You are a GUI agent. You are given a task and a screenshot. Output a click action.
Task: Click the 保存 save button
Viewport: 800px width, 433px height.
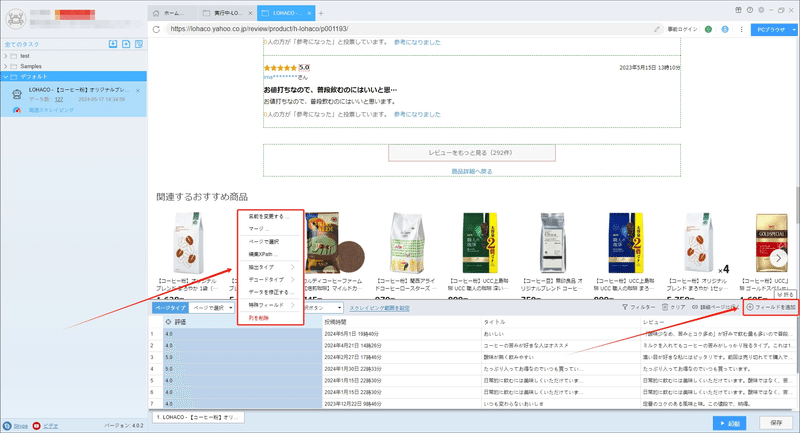pyautogui.click(x=776, y=423)
